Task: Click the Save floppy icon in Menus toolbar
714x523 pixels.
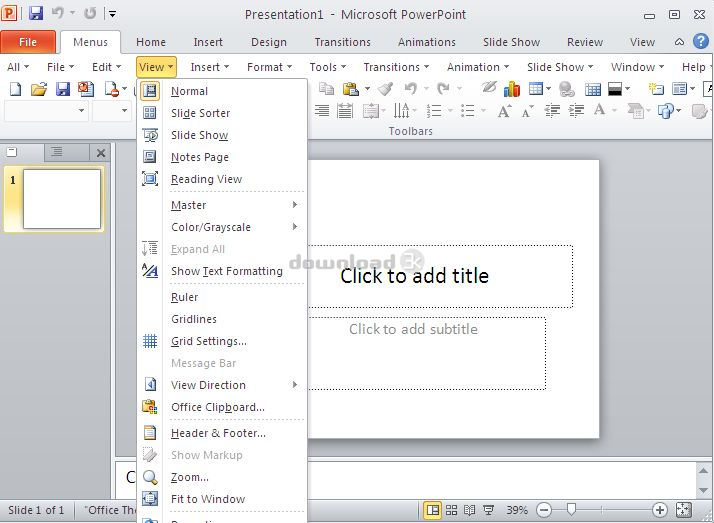Action: click(62, 89)
